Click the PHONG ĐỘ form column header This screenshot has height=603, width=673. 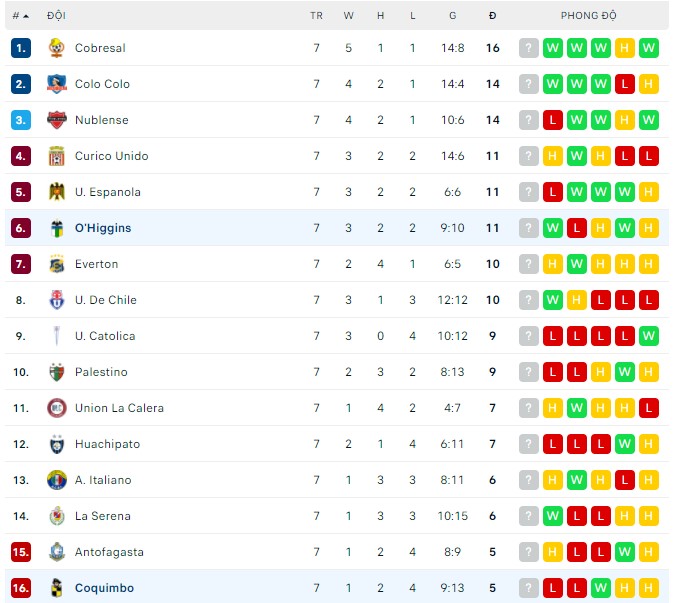(588, 16)
